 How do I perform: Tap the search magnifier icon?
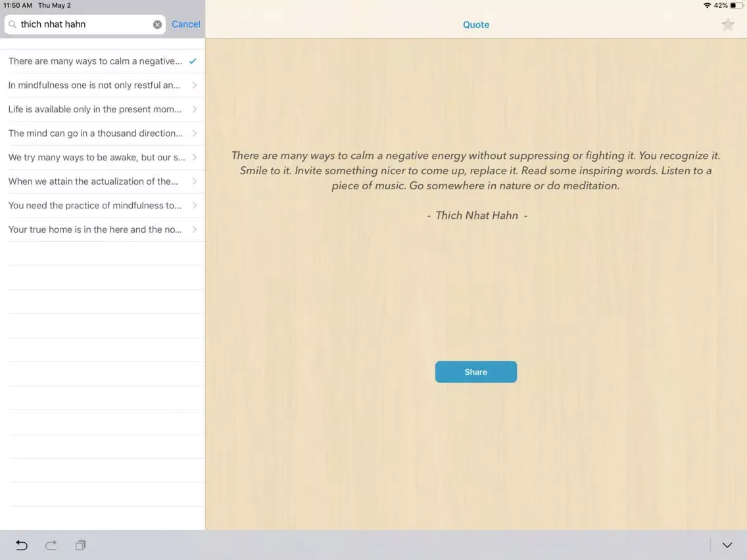pos(12,24)
